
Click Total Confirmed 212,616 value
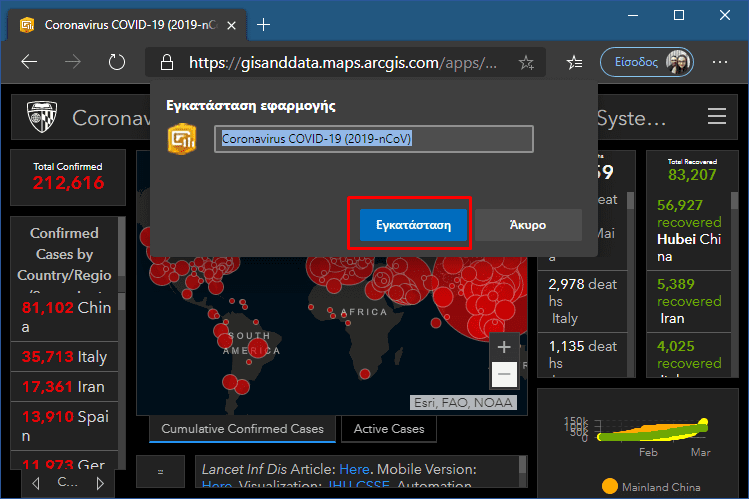(x=68, y=183)
